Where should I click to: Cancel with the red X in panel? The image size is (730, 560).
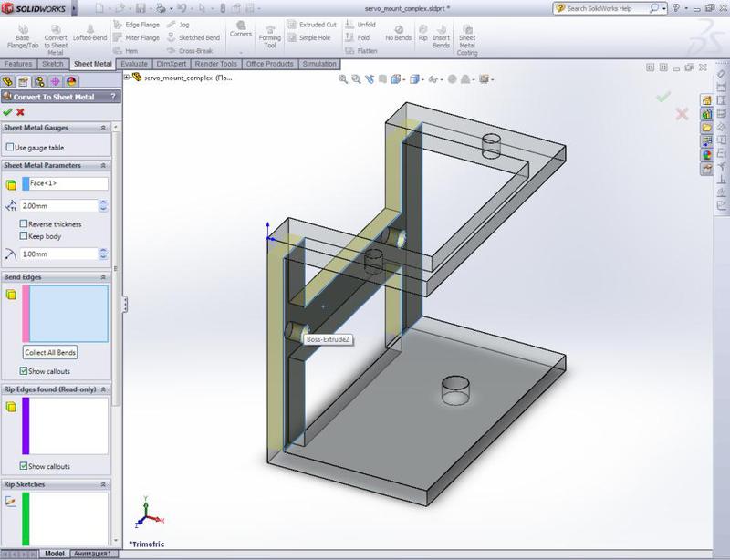[20, 112]
